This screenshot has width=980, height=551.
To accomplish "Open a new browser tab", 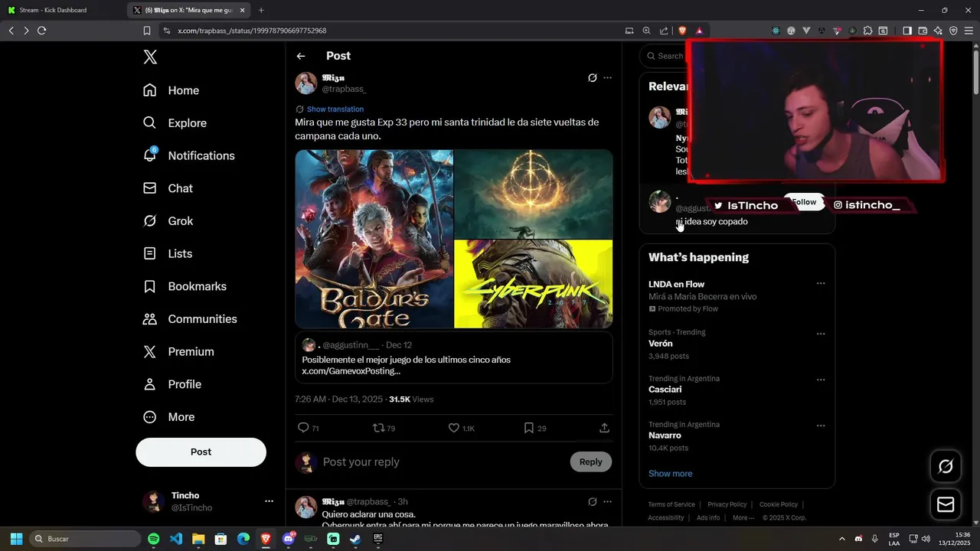I will point(261,10).
